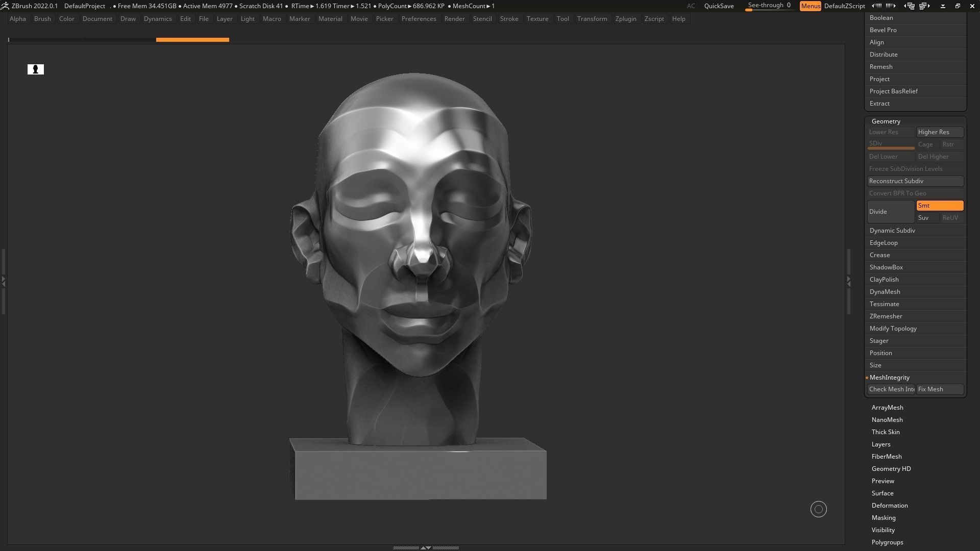Toggle the AC auto-collapse option

(691, 6)
